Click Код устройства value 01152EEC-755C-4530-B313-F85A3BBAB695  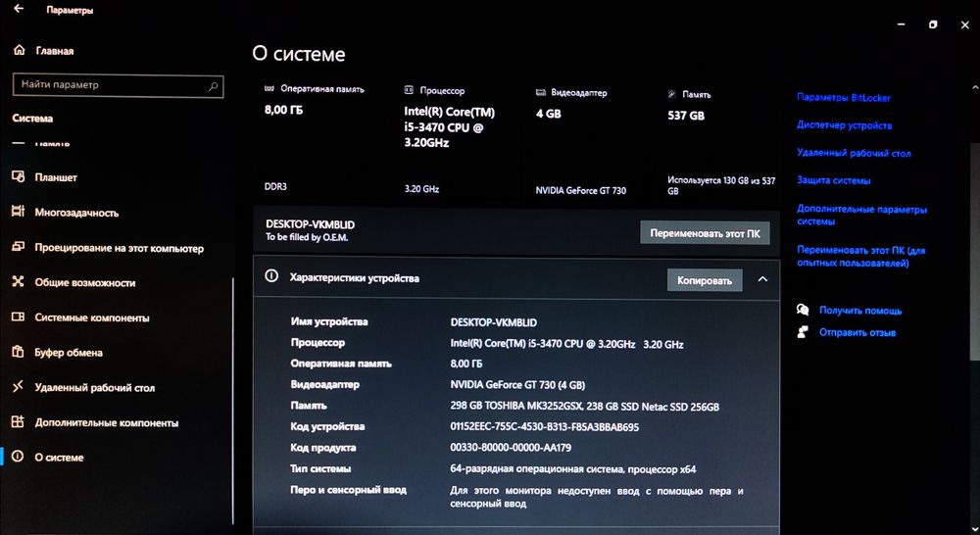click(x=544, y=427)
